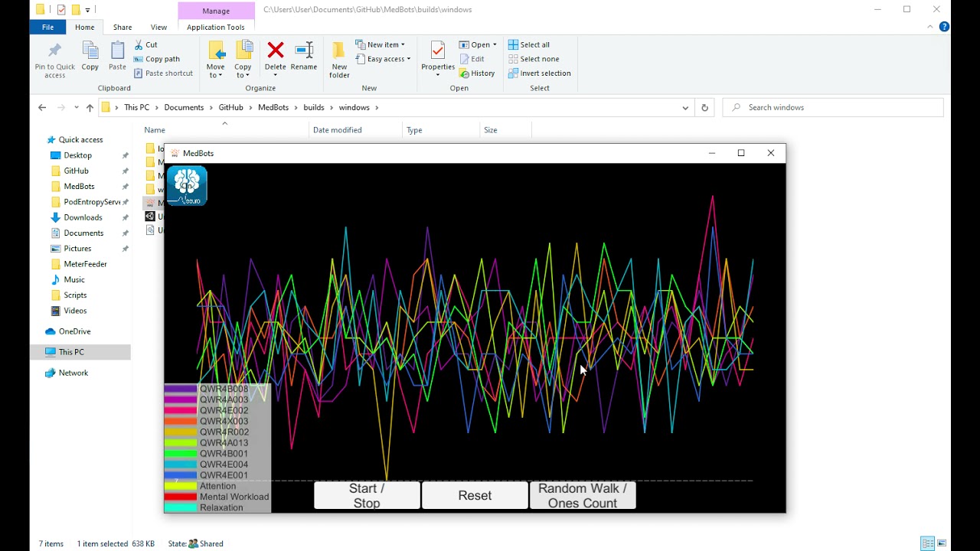Open the Quick Access Toolbar customize dropdown
Viewport: 980px width, 551px height.
pyautogui.click(x=87, y=10)
